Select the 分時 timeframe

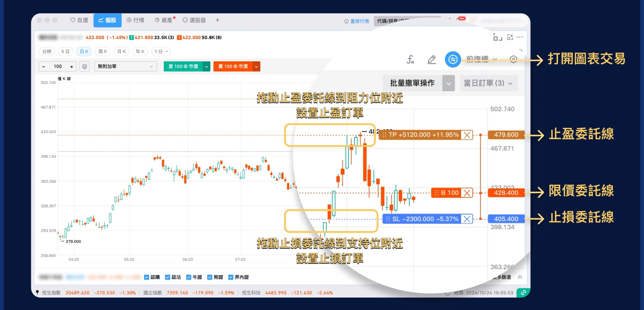(47, 51)
